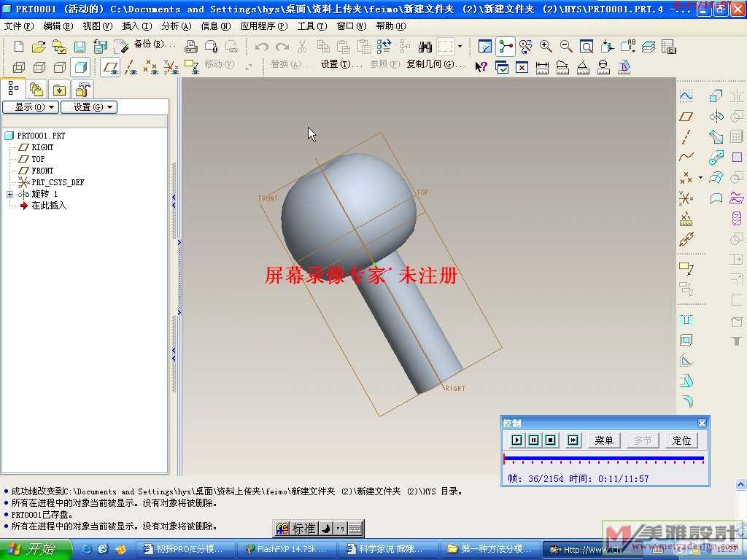Print using the printer icon
747x560 pixels.
[191, 47]
